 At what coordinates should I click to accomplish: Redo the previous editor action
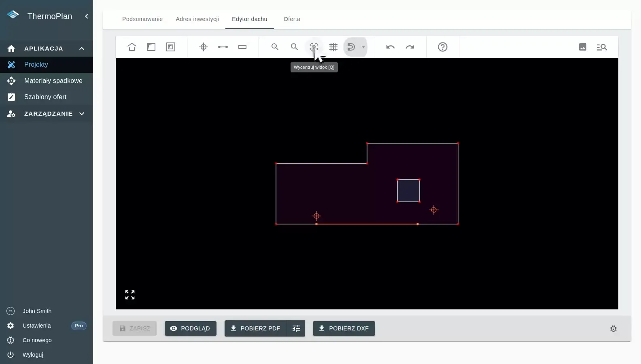[410, 47]
